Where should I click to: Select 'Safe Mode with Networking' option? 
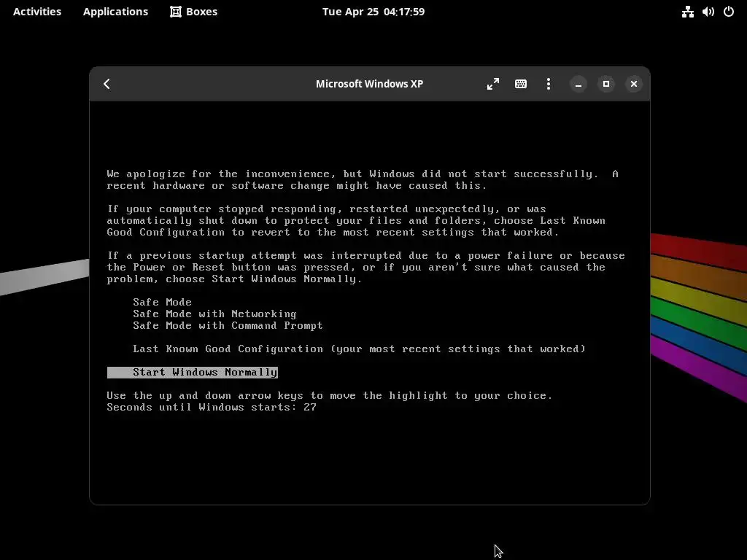pyautogui.click(x=214, y=314)
